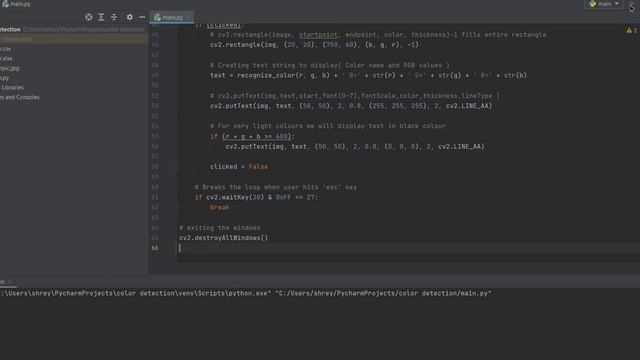Click the underlined startpoint word in comment
Image resolution: width=640 pixels, height=360 pixels.
(318, 35)
